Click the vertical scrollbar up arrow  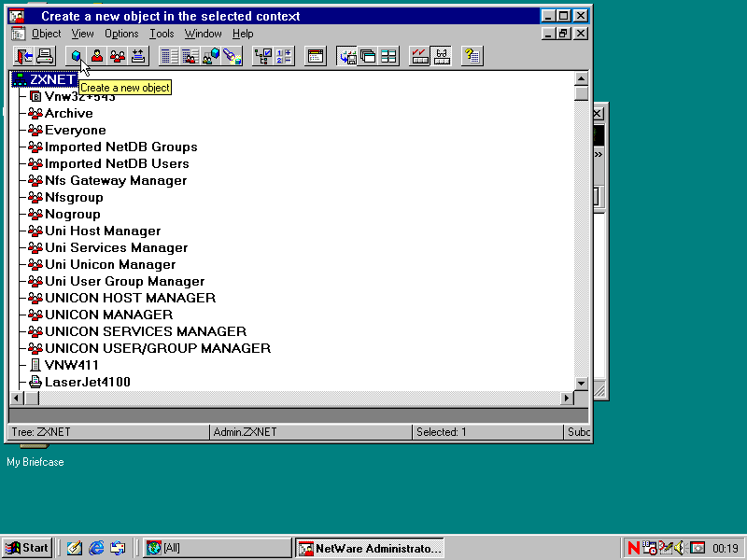(x=581, y=78)
